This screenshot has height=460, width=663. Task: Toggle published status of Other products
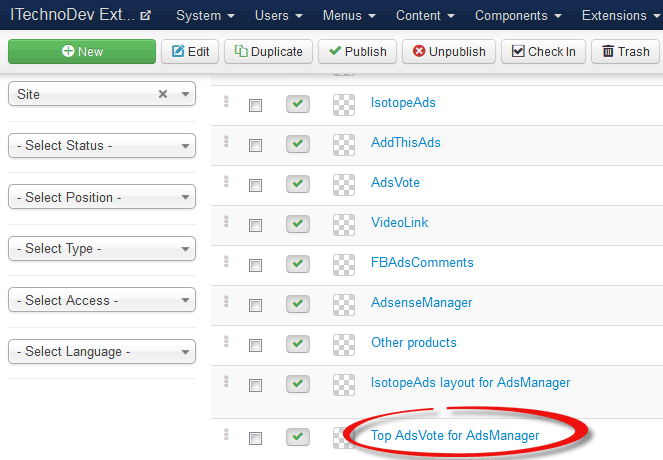298,344
